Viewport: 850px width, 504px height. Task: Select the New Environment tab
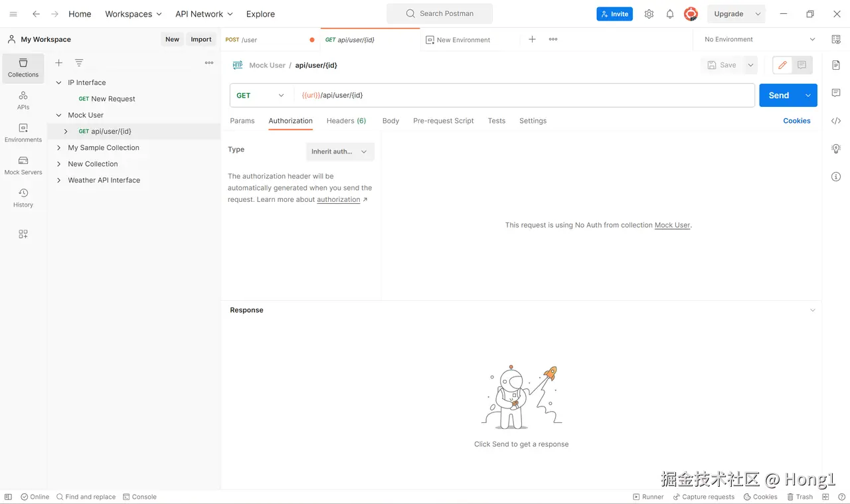(x=470, y=40)
